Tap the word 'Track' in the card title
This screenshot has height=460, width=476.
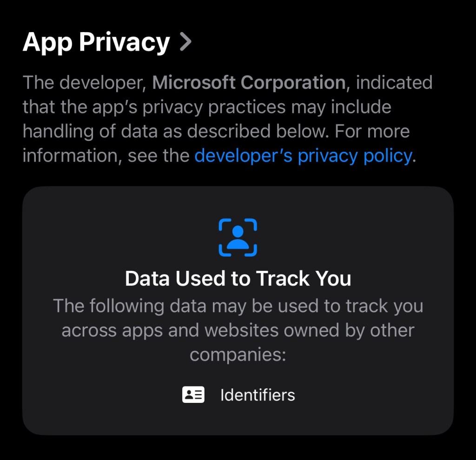282,278
